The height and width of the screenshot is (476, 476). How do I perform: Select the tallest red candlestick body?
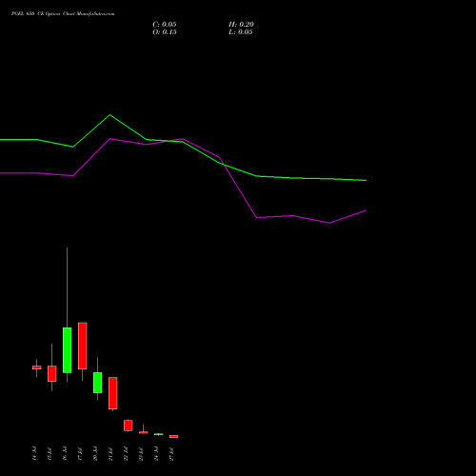83,346
